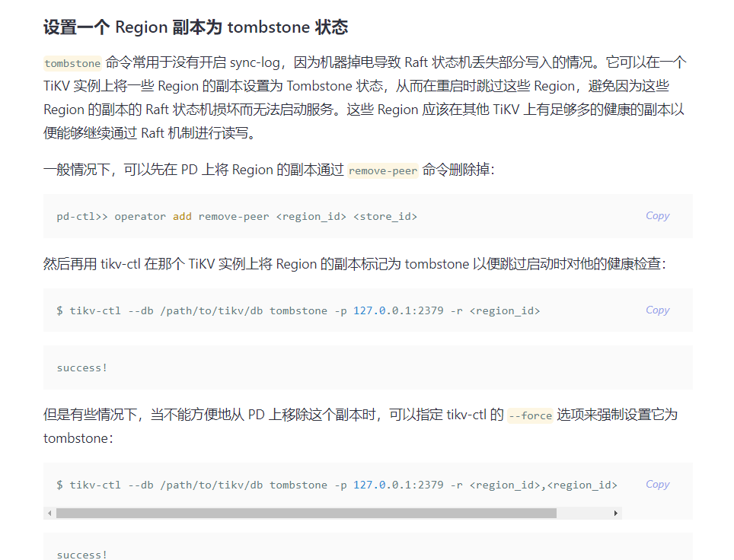This screenshot has height=560, width=734.
Task: Click the highlighted inline code "tombstone"
Action: click(72, 63)
